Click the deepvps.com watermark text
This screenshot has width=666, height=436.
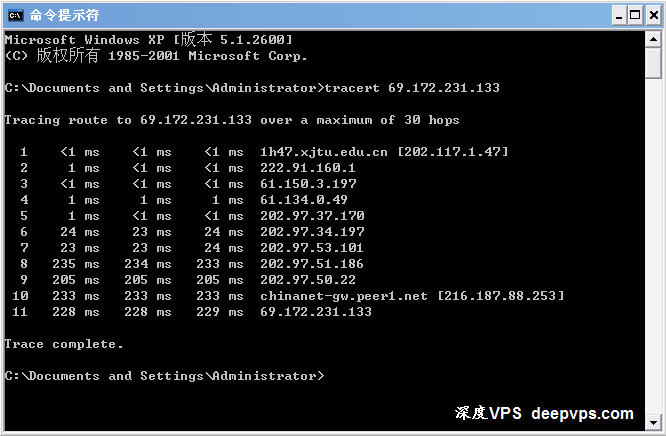[x=582, y=413]
